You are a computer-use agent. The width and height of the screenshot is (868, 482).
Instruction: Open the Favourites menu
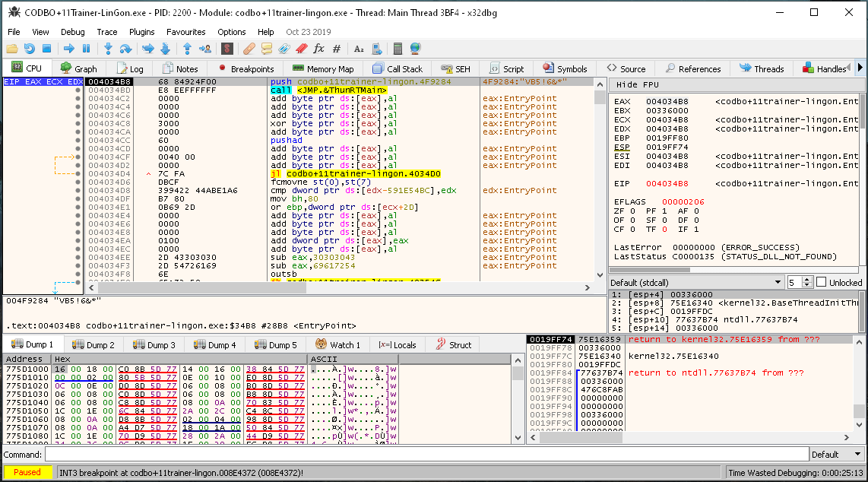pyautogui.click(x=186, y=32)
